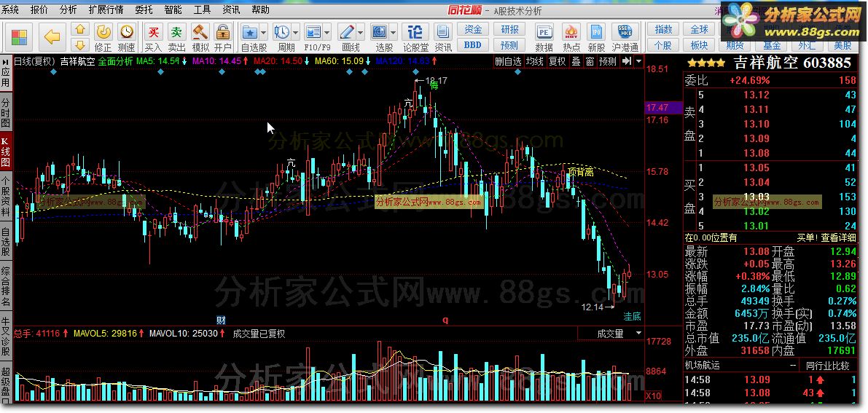Screen dimensions: 868x413
Task: Open the 系统 menu
Action: 10,10
